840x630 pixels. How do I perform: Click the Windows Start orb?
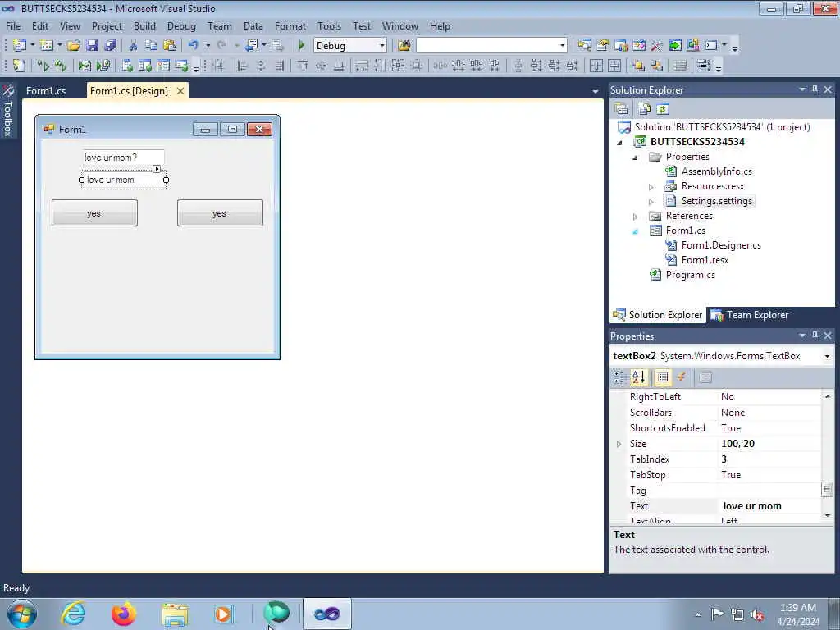pyautogui.click(x=22, y=614)
